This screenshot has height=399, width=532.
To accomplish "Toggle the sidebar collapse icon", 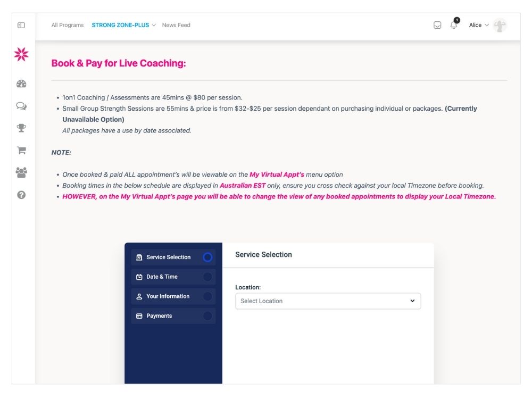I will pyautogui.click(x=21, y=25).
